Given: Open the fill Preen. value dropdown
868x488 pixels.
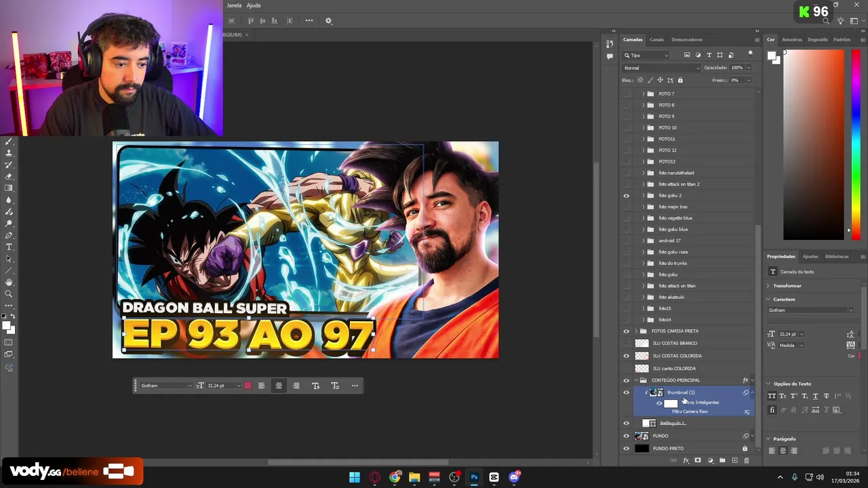Looking at the screenshot, I should click(x=749, y=80).
